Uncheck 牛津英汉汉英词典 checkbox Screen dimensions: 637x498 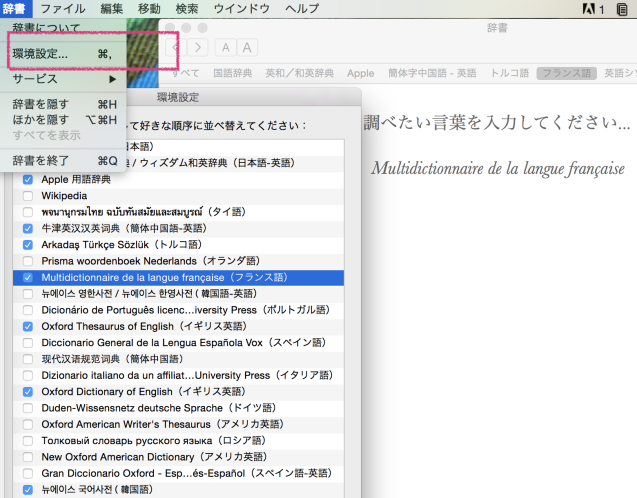pos(28,228)
